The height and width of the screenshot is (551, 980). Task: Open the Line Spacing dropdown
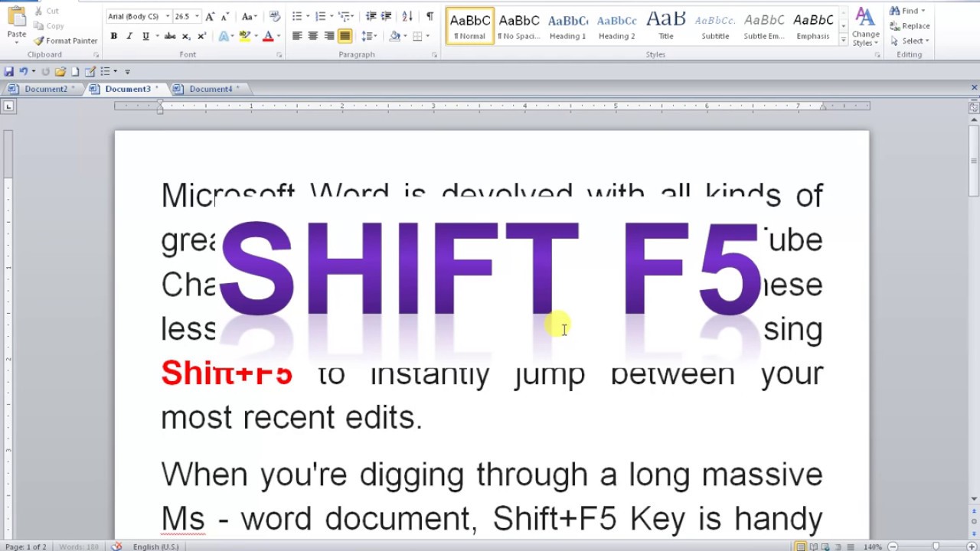tap(369, 36)
